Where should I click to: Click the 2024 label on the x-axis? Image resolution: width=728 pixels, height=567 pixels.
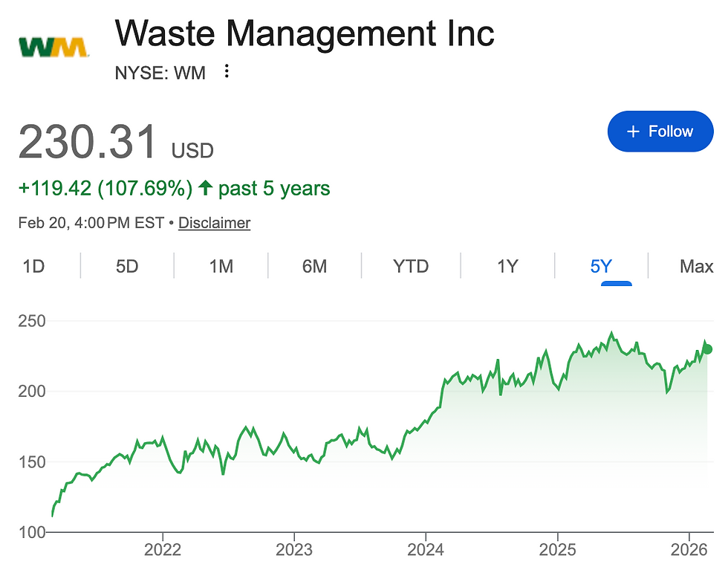[426, 551]
